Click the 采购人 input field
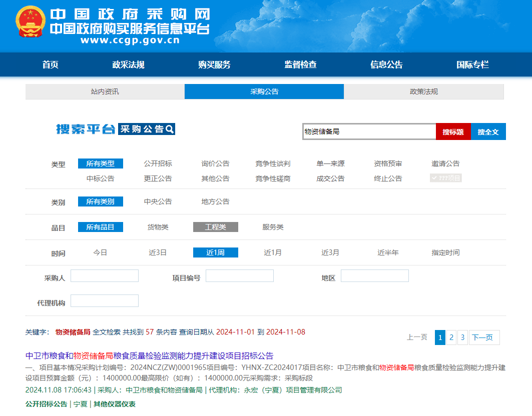Screen dimensions: 532x416 (104, 276)
